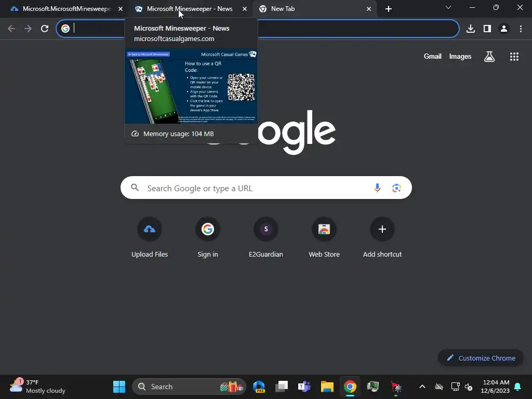Click Customize Chrome button
532x399 pixels.
coord(481,358)
